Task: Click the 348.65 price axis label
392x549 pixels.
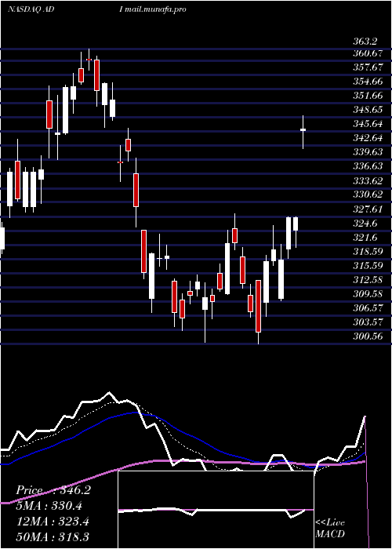Action: [x=367, y=110]
